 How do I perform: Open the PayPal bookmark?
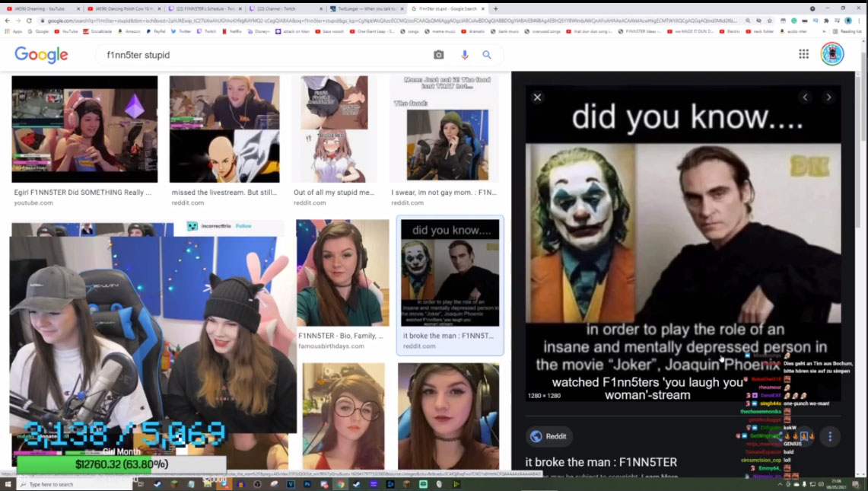click(155, 31)
